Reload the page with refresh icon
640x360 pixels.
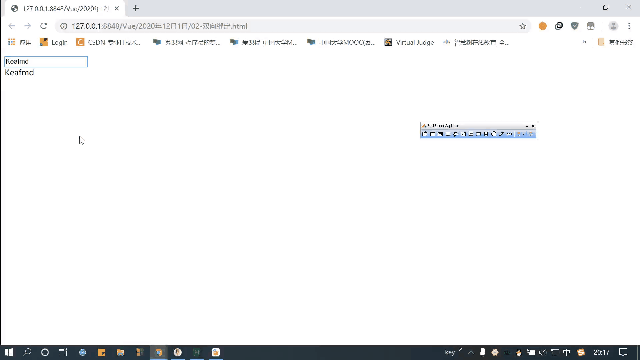click(x=44, y=26)
